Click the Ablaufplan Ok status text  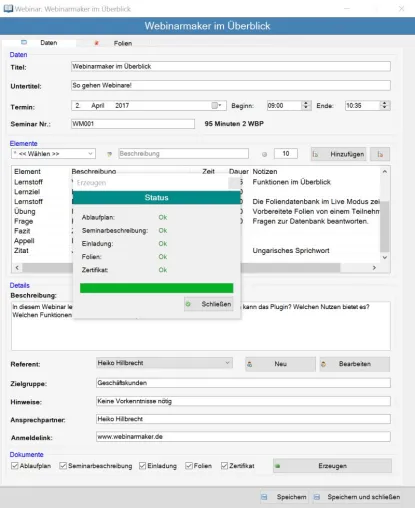click(163, 217)
